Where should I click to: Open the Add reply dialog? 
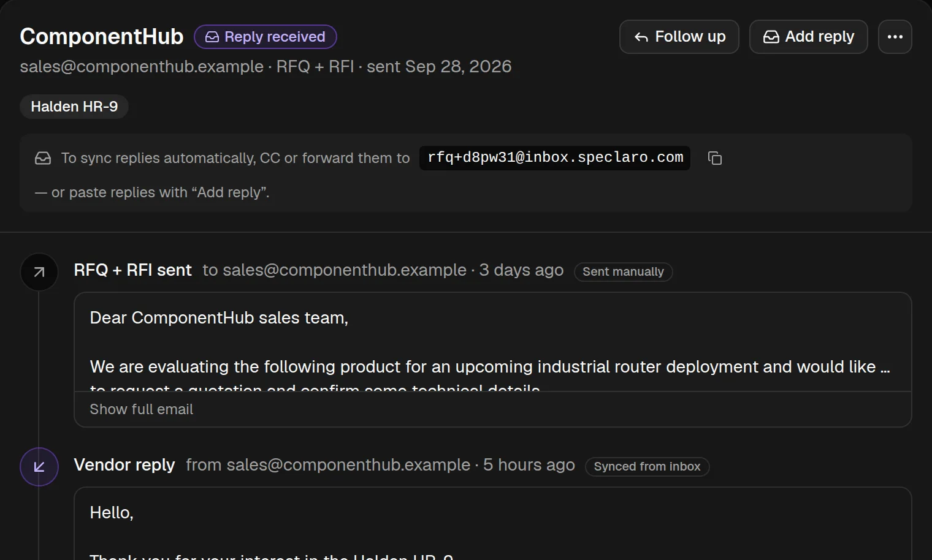(808, 37)
